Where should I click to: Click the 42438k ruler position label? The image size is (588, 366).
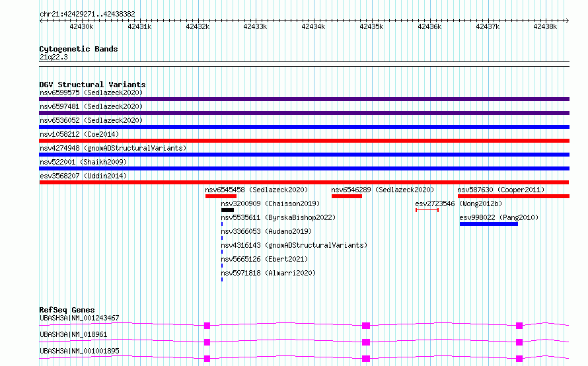point(545,26)
